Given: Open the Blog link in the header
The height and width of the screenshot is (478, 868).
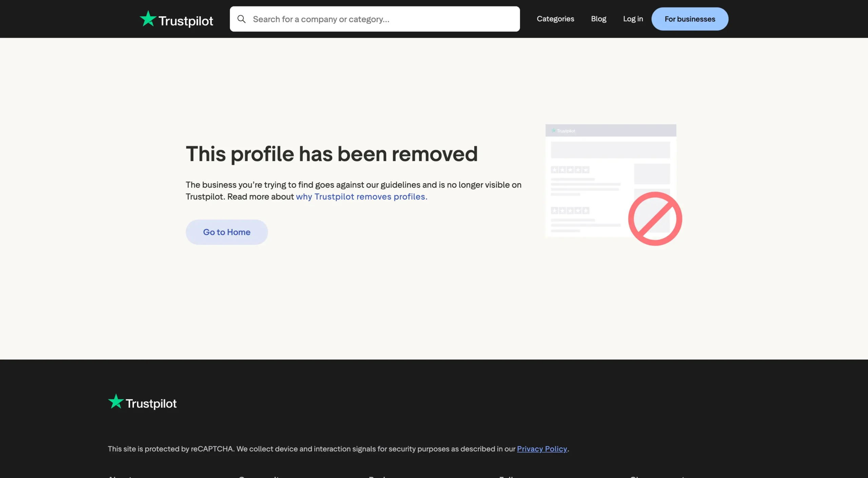Looking at the screenshot, I should coord(598,19).
